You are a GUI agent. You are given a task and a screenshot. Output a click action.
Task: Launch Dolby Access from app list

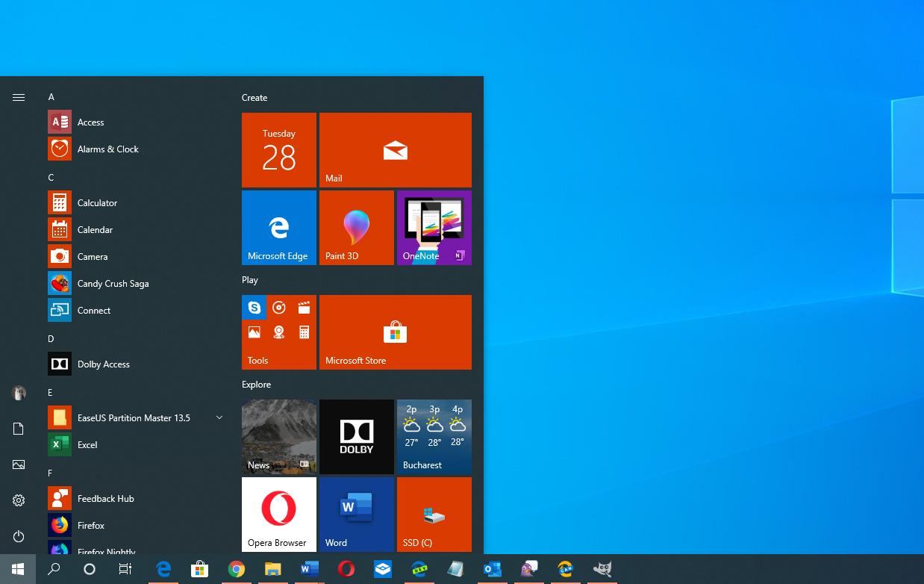coord(134,364)
